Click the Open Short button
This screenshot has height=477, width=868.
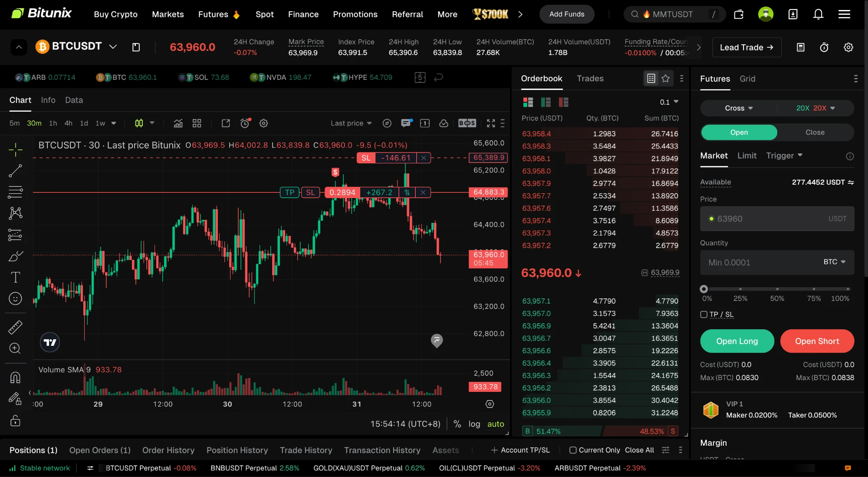coord(817,341)
